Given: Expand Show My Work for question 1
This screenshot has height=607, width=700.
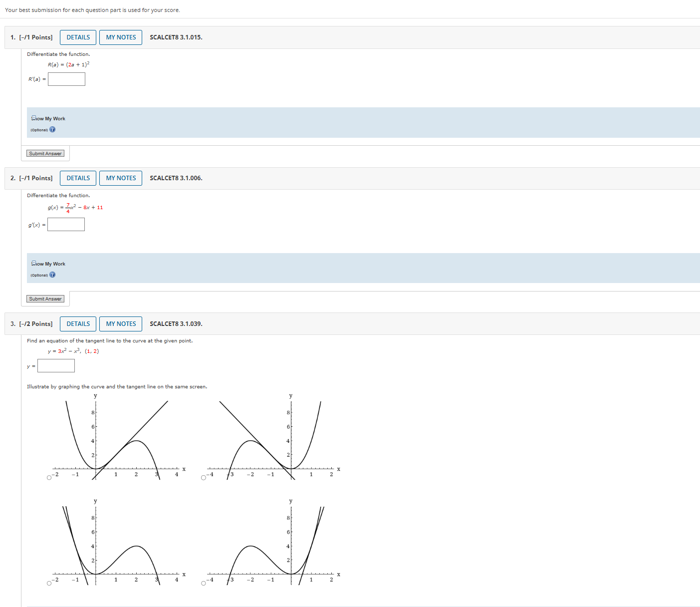Looking at the screenshot, I should click(x=48, y=119).
